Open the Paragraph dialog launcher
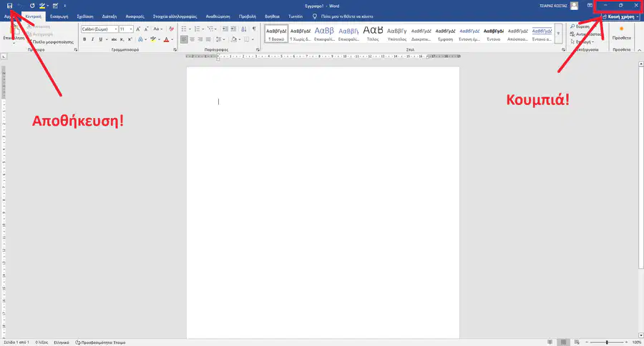The height and width of the screenshot is (346, 644). [258, 49]
